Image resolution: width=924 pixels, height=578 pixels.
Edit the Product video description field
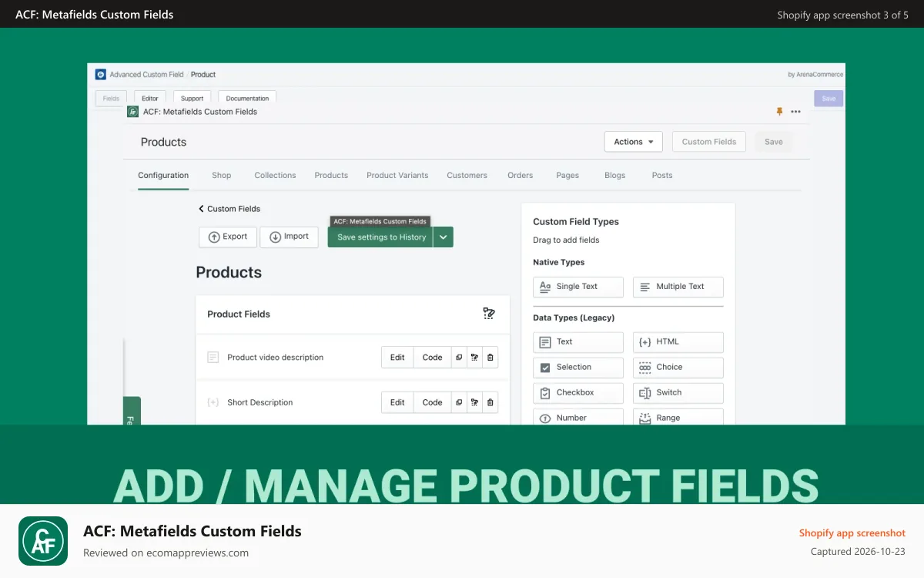(397, 358)
